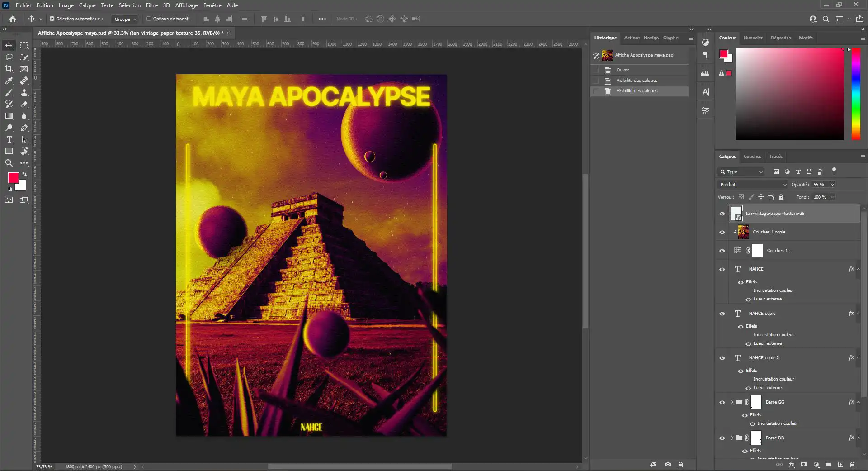868x471 pixels.
Task: Select the Clone Stamp tool
Action: [x=24, y=92]
